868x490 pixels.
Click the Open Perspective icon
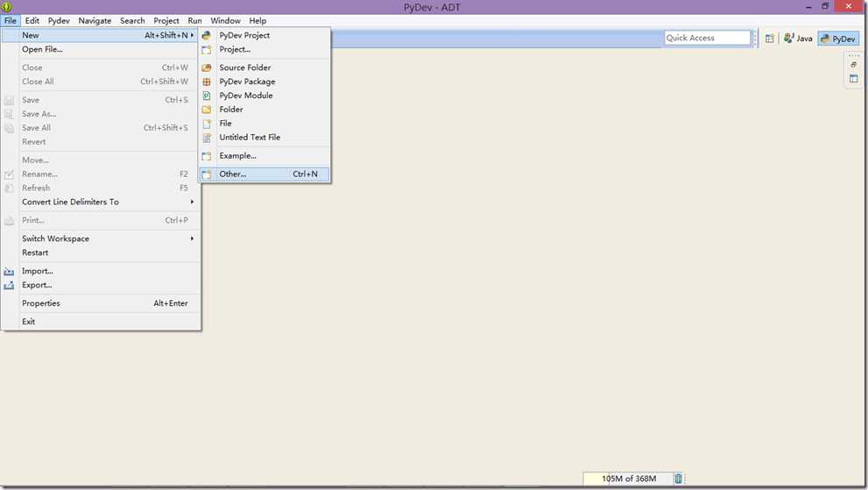[770, 39]
